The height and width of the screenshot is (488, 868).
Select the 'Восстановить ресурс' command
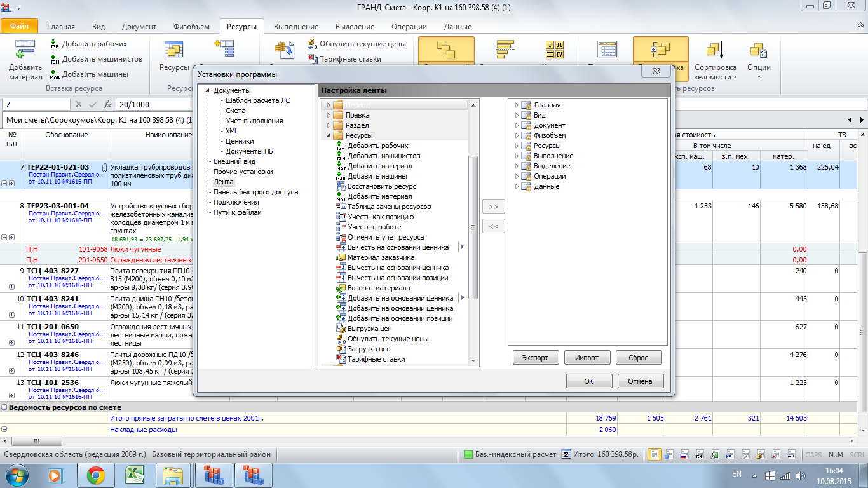376,186
